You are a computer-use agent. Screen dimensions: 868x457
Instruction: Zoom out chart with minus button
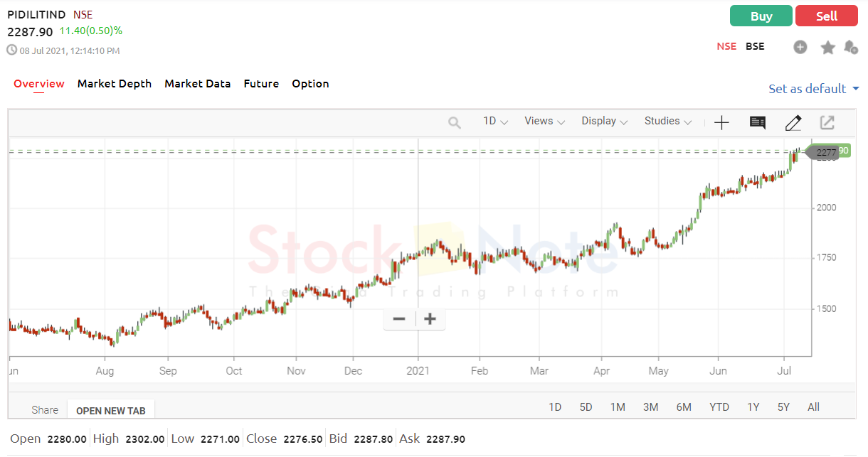tap(399, 319)
